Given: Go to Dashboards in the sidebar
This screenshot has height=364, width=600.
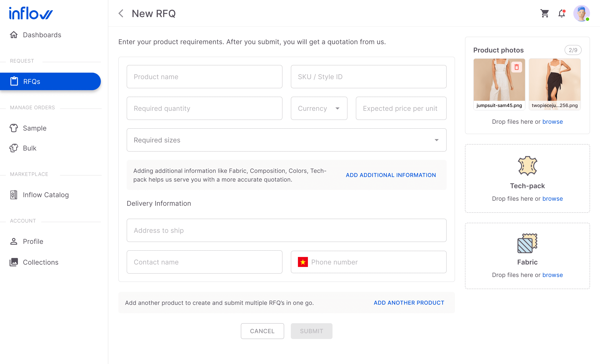Looking at the screenshot, I should coord(42,35).
